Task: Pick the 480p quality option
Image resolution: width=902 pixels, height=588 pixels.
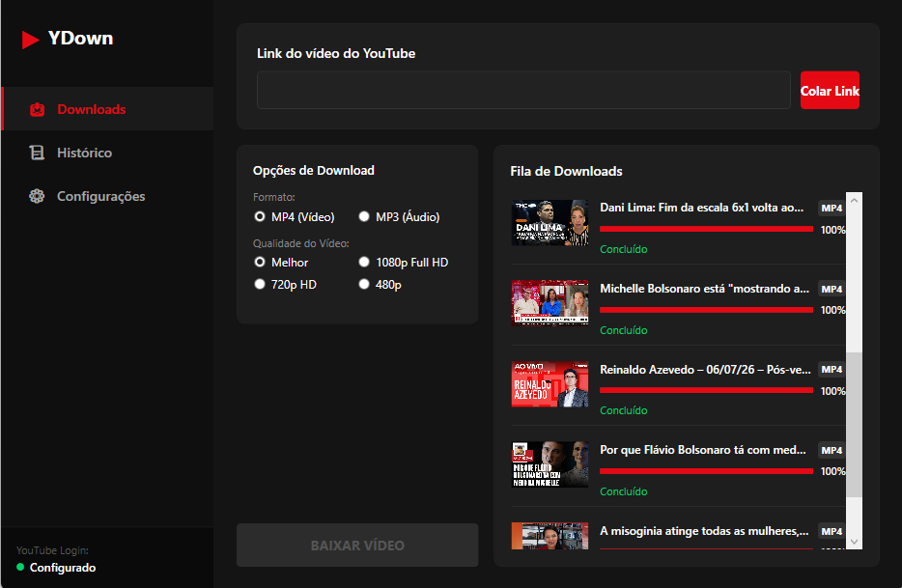Action: (380, 285)
